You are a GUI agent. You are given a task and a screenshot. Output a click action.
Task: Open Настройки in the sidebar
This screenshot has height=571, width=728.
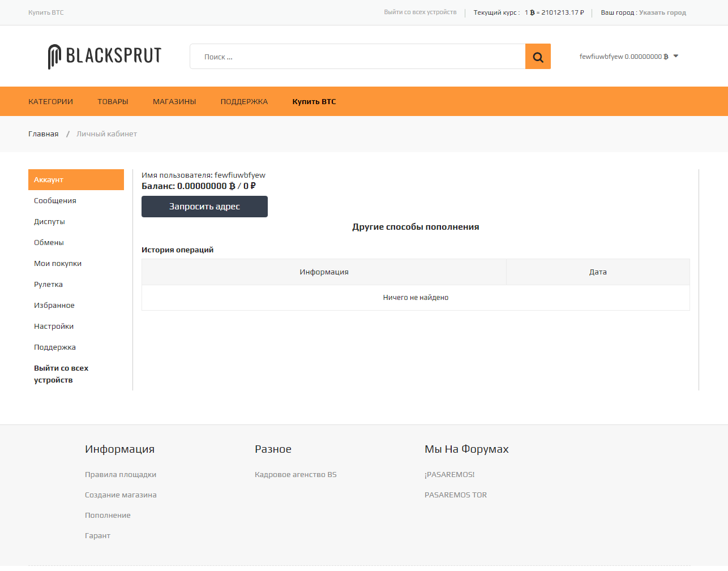point(54,327)
